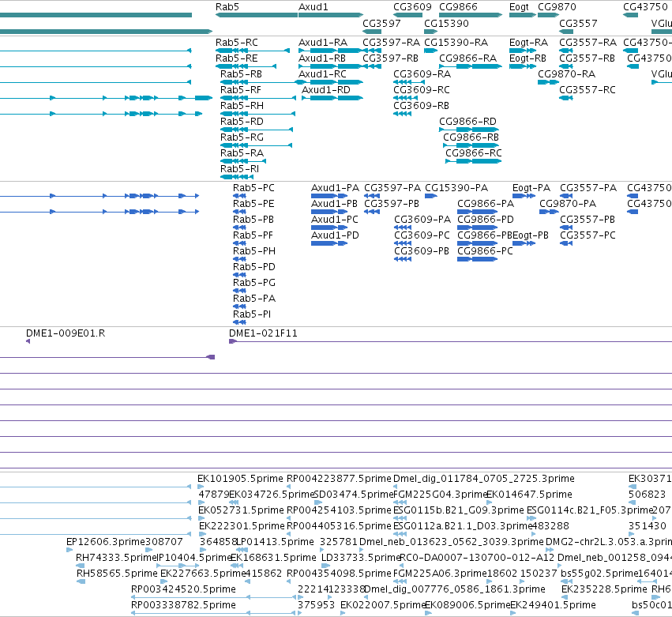Viewport: 672px width, 617px height.
Task: Click protein Rab5-PI
Action: click(x=252, y=314)
